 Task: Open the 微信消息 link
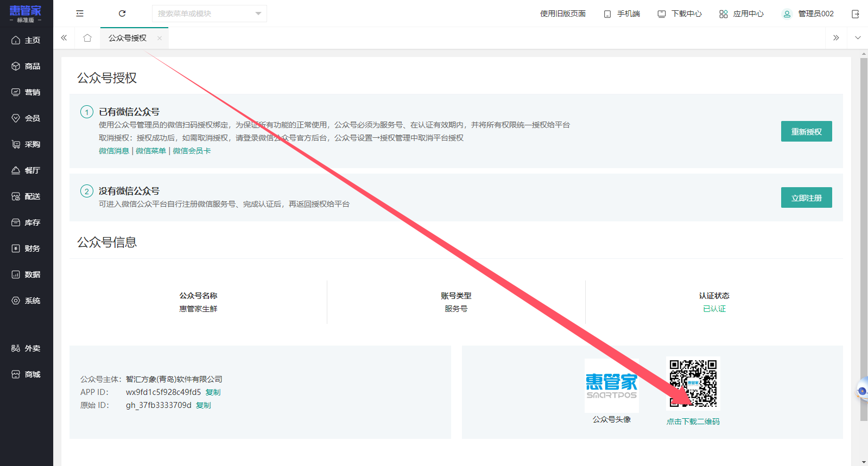[x=114, y=151]
